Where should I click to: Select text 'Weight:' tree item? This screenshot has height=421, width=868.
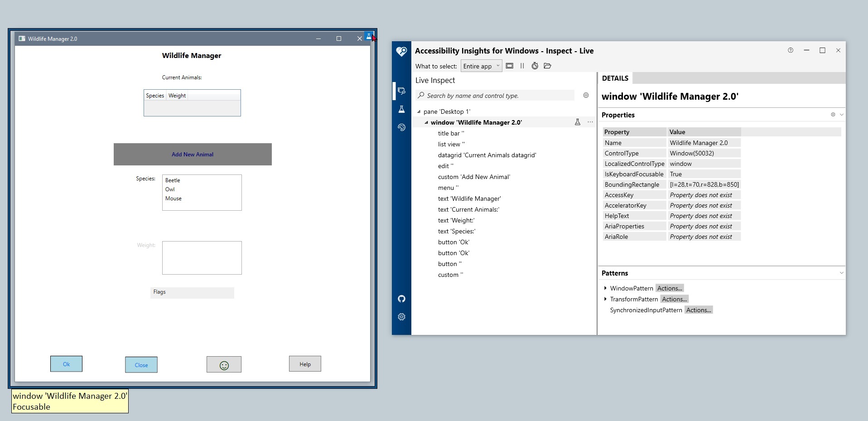point(456,220)
